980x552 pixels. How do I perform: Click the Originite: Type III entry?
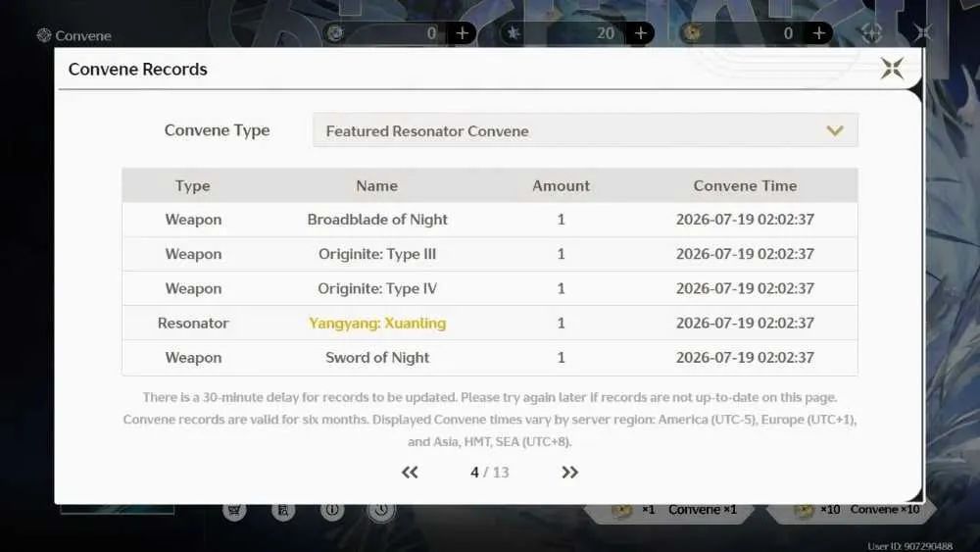click(377, 254)
